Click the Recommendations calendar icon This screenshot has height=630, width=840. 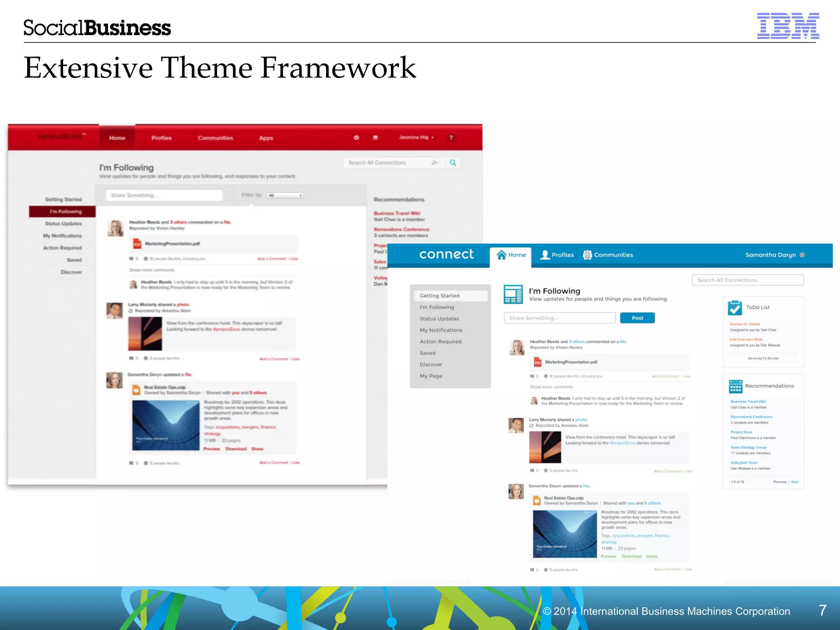tap(735, 386)
